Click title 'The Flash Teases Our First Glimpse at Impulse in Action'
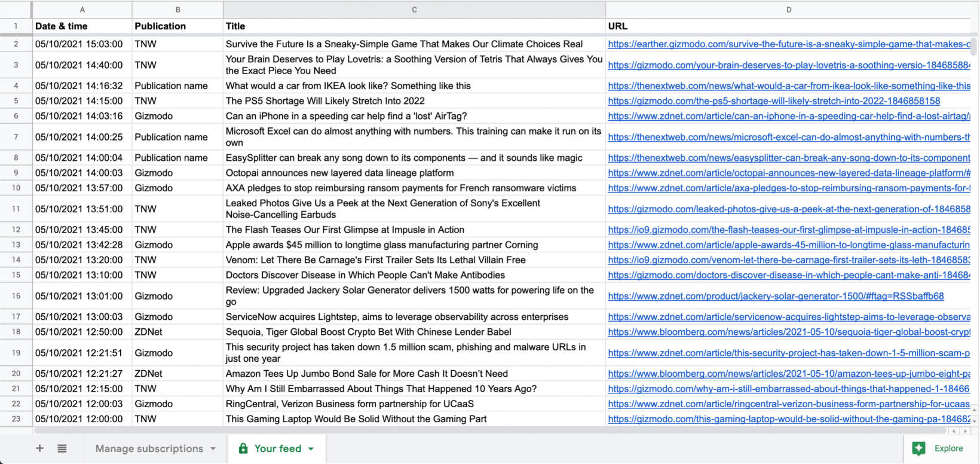Image resolution: width=980 pixels, height=464 pixels. click(345, 230)
